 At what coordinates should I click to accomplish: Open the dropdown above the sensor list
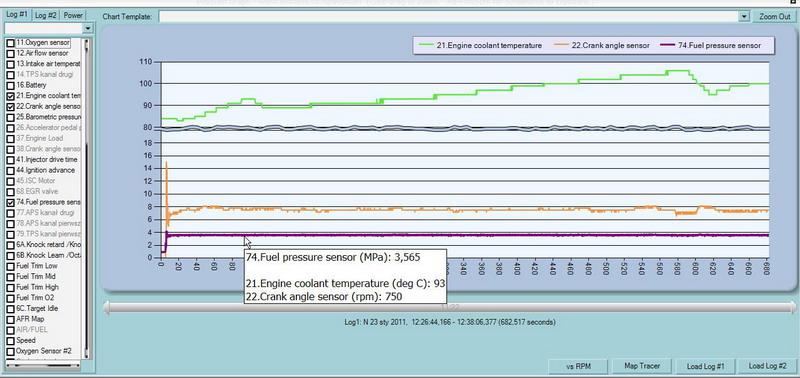point(88,28)
